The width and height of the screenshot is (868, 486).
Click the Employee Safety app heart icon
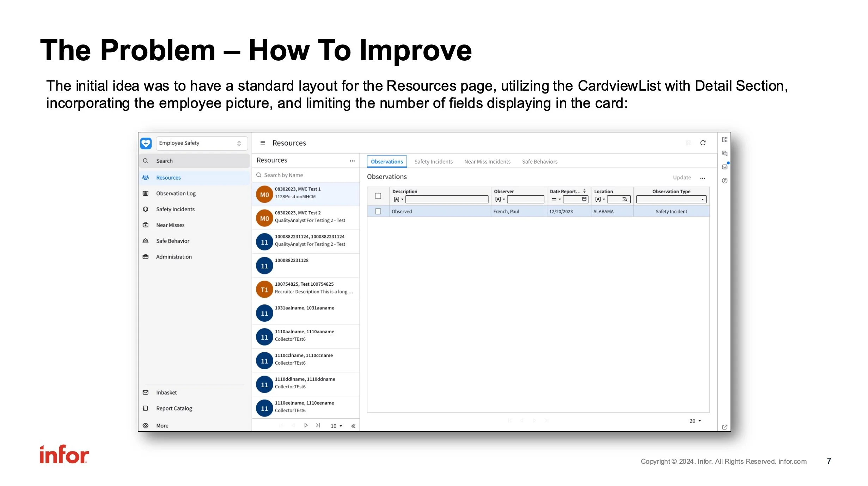[x=146, y=143]
